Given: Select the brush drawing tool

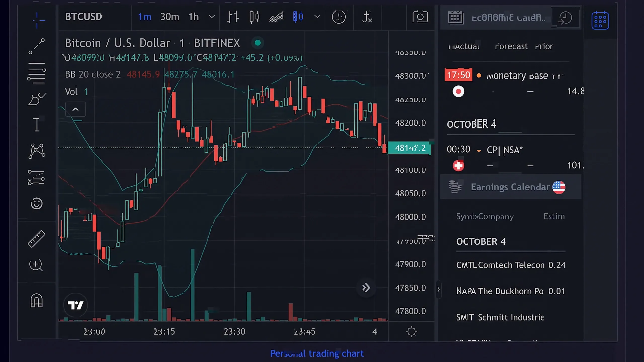Looking at the screenshot, I should 37,99.
